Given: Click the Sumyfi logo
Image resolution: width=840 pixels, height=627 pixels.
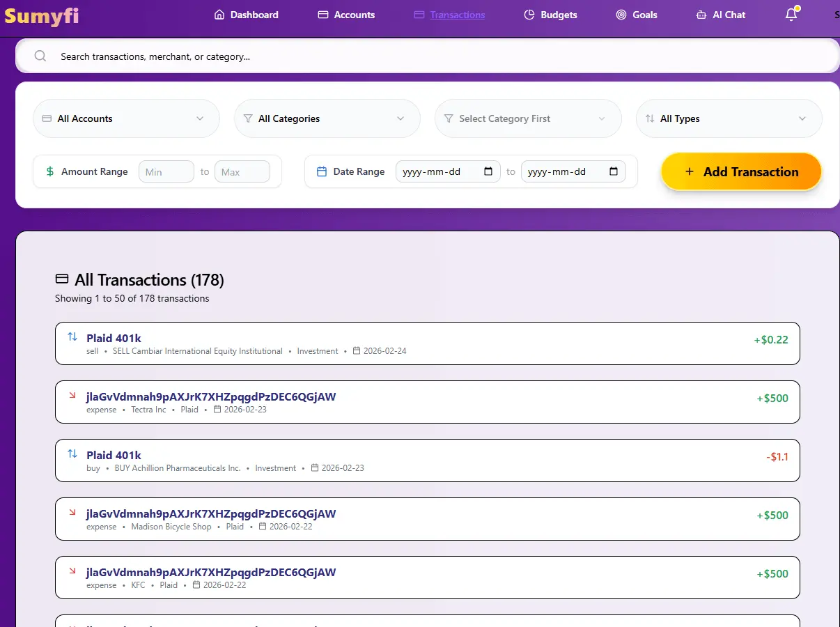Looking at the screenshot, I should [x=41, y=15].
